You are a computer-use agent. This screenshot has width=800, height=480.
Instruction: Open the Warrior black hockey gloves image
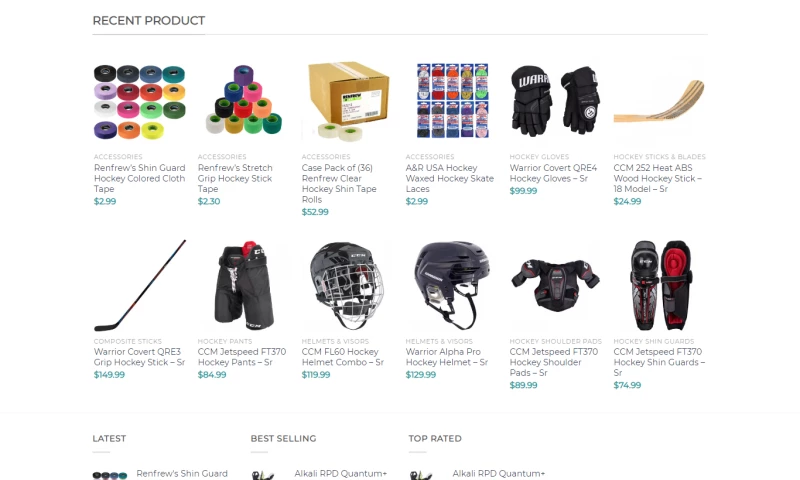[556, 101]
